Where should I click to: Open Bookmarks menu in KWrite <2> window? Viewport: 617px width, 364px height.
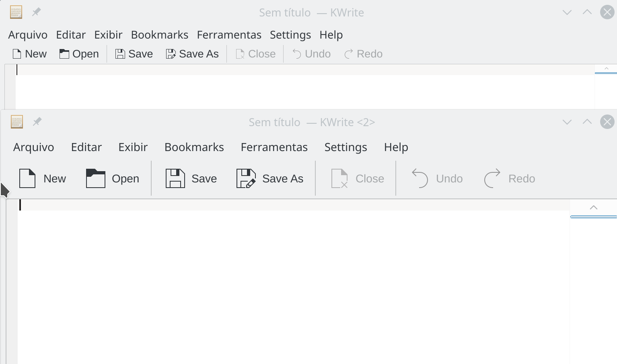point(194,147)
